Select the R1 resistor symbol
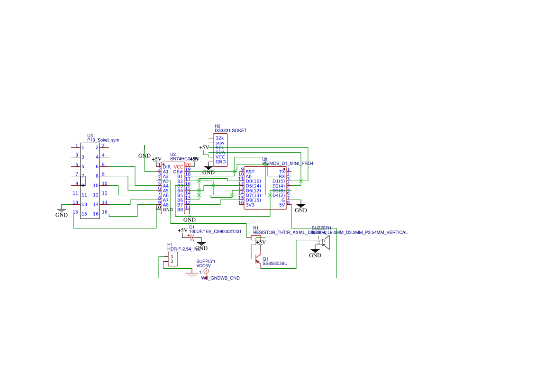 coord(256,238)
